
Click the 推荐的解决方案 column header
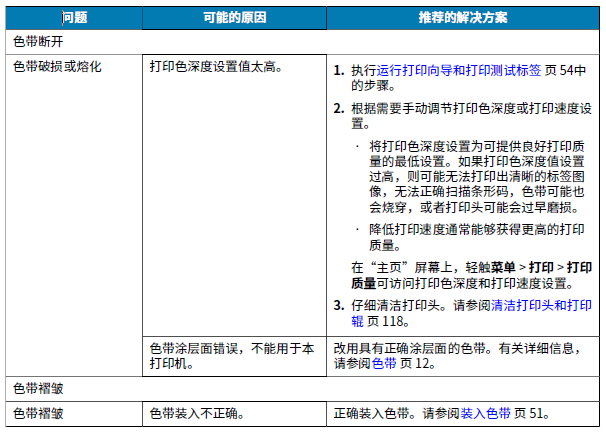pos(463,18)
